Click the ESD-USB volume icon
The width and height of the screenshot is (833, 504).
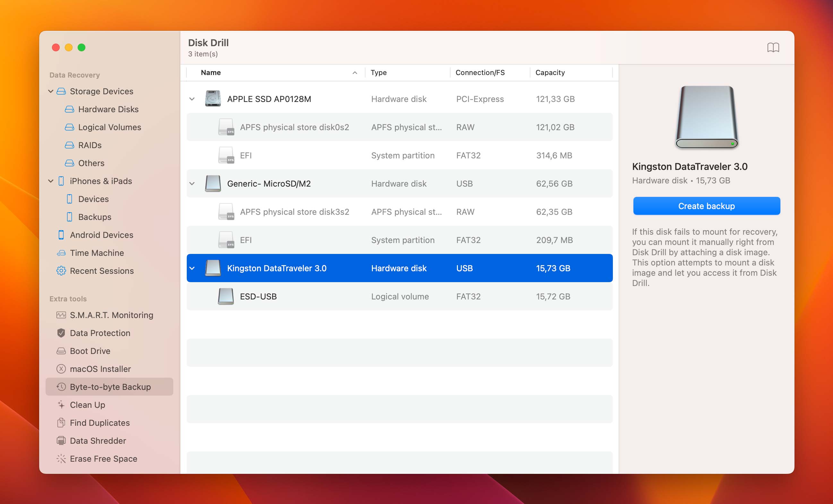226,296
